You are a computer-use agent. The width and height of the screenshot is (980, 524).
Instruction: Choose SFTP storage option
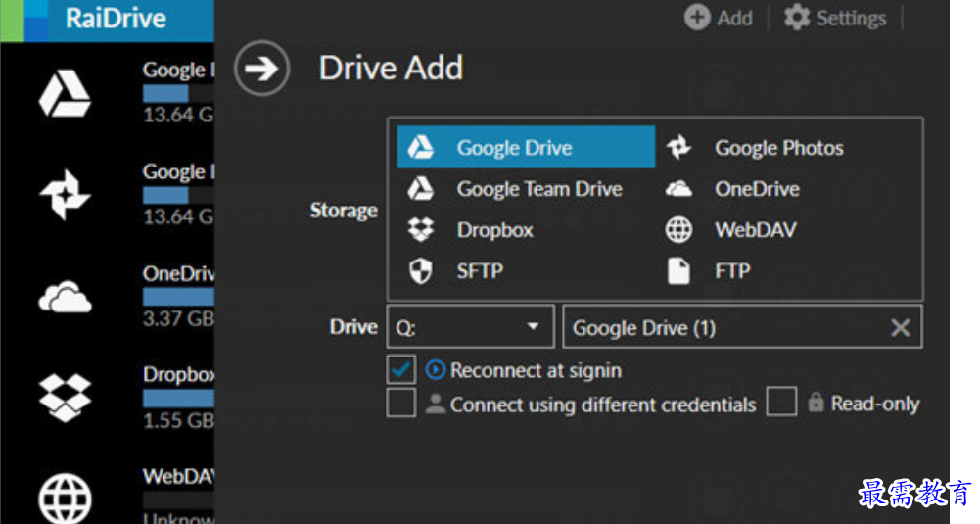pos(527,271)
